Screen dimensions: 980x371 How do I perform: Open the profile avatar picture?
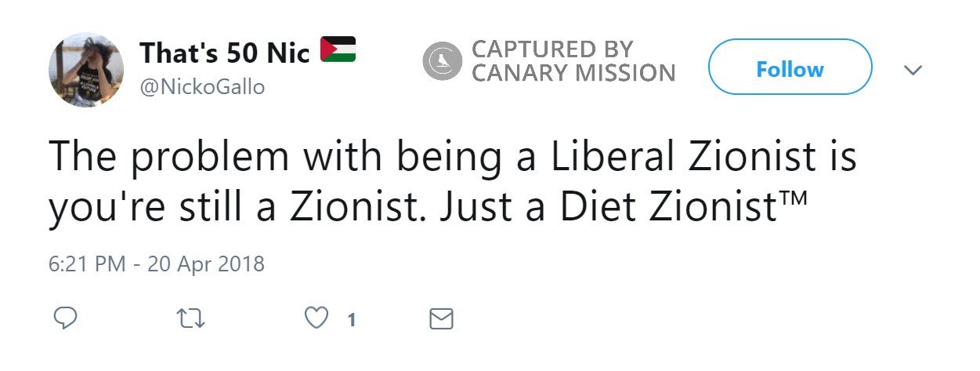coord(86,69)
